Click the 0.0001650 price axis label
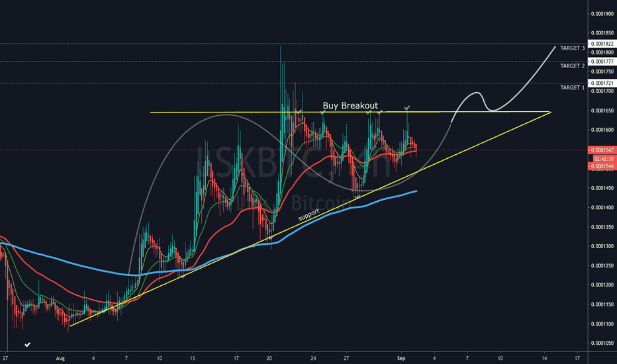The image size is (617, 364). point(602,111)
